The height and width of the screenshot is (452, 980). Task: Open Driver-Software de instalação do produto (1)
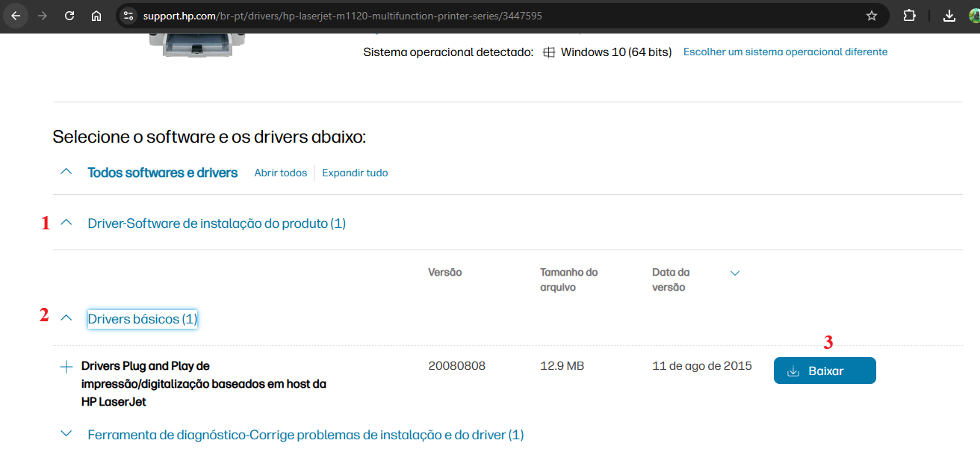coord(217,223)
